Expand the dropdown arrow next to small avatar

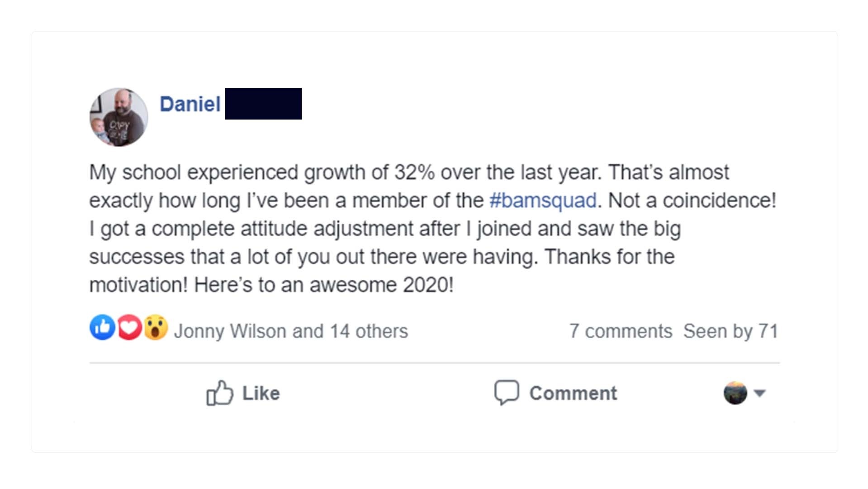tap(759, 393)
